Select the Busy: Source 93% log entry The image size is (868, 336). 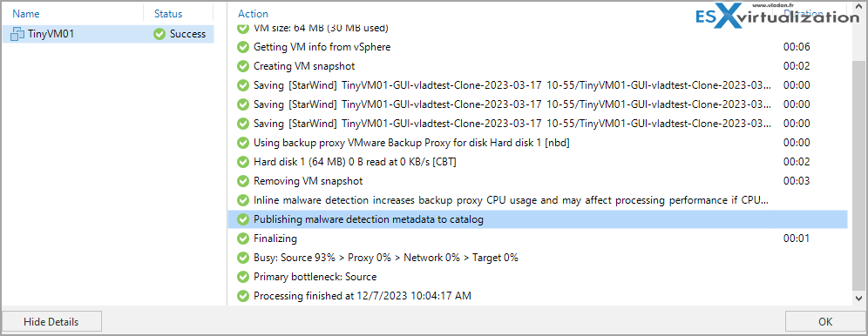coord(538,258)
